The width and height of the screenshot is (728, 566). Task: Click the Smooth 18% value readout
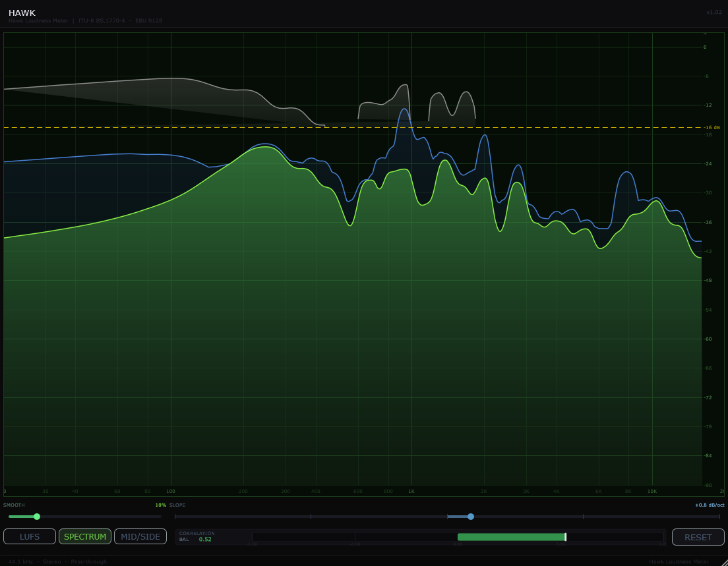pyautogui.click(x=160, y=505)
